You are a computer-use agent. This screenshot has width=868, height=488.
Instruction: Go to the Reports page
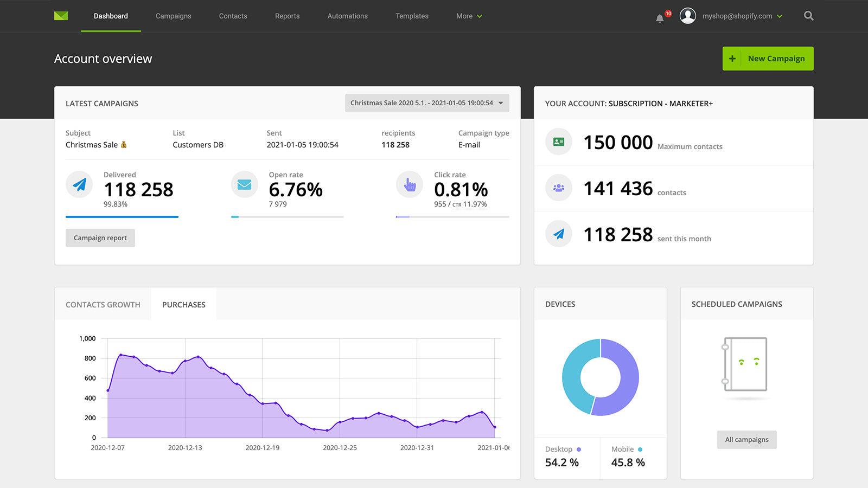point(287,16)
